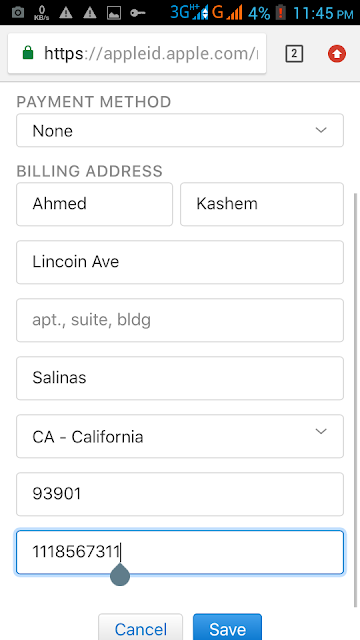Expand the CA - California state dropdown
The height and width of the screenshot is (640, 360).
point(180,436)
